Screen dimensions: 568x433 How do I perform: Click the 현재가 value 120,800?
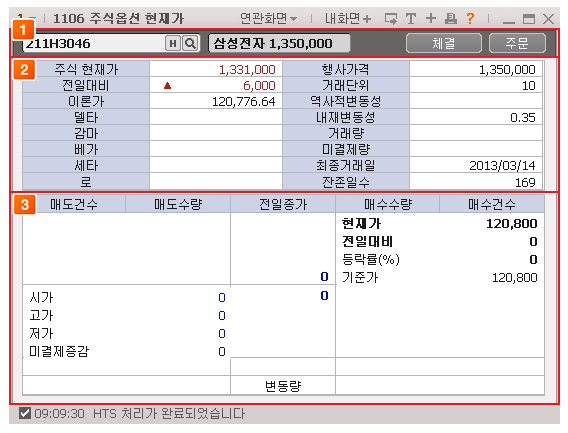[x=511, y=224]
